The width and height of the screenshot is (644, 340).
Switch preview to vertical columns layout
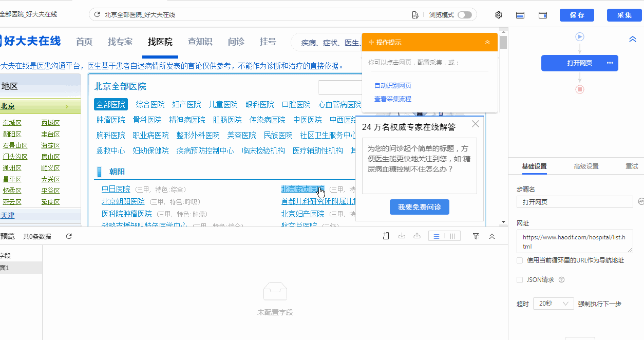pyautogui.click(x=452, y=236)
